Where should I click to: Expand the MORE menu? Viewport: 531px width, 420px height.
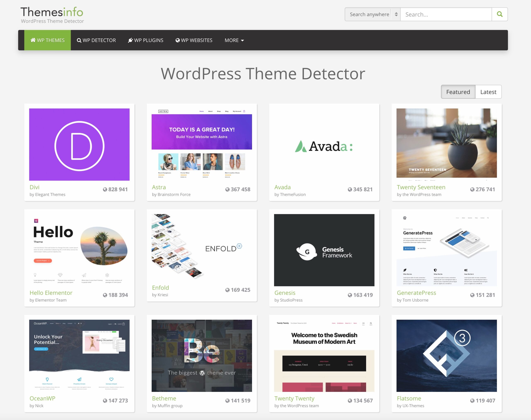click(234, 40)
